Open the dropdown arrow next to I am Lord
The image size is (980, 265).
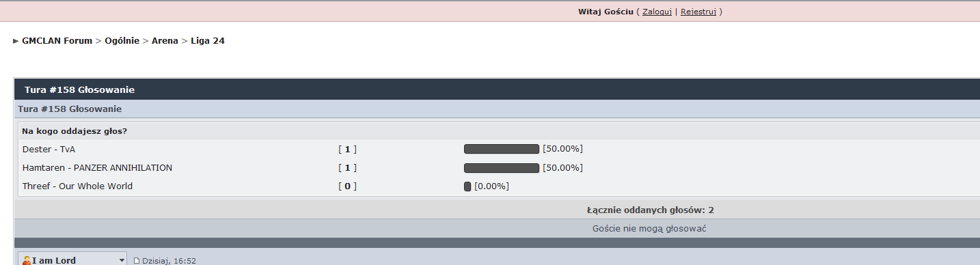click(x=122, y=260)
